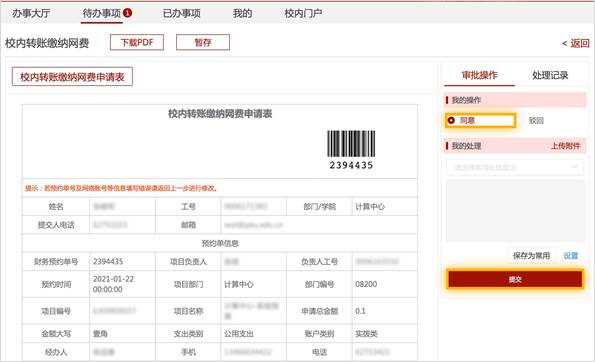Screen dimensions: 595x362
Task: Click the 财务预约单号 value 2394435
Action: [108, 261]
